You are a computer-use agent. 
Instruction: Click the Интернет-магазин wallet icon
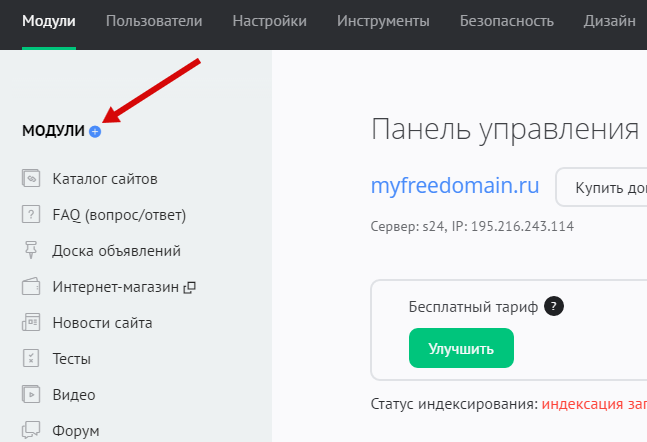pos(30,287)
